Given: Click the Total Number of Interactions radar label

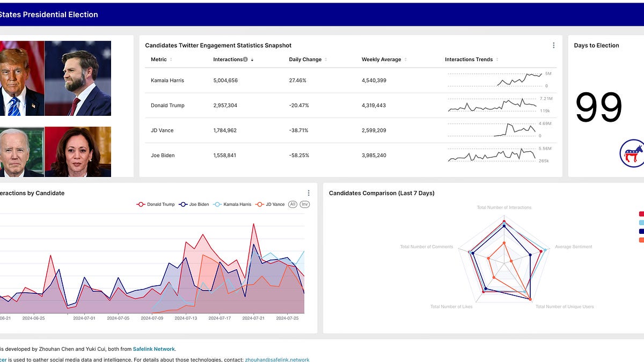Looking at the screenshot, I should tap(504, 207).
